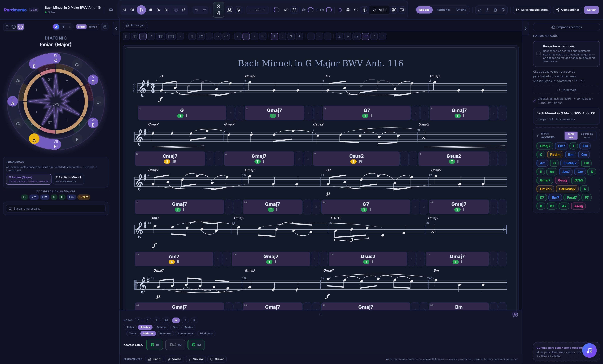The height and width of the screenshot is (364, 603).
Task: Select the 'a partir da nota' toggle
Action: pos(587,135)
